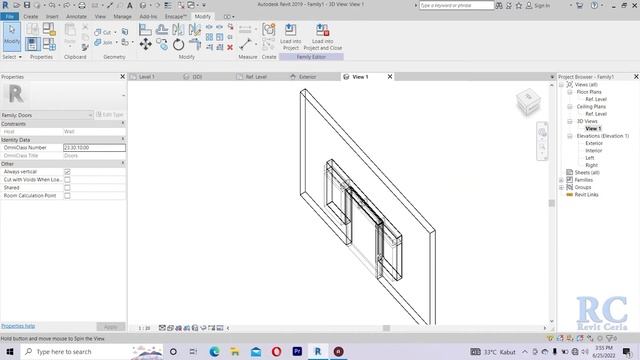
Task: Enable the Room Calculation Point checkbox
Action: pyautogui.click(x=67, y=196)
